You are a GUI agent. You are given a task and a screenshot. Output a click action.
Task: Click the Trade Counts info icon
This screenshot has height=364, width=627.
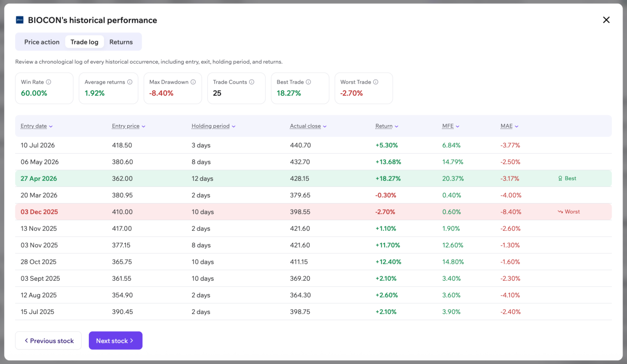pos(252,82)
